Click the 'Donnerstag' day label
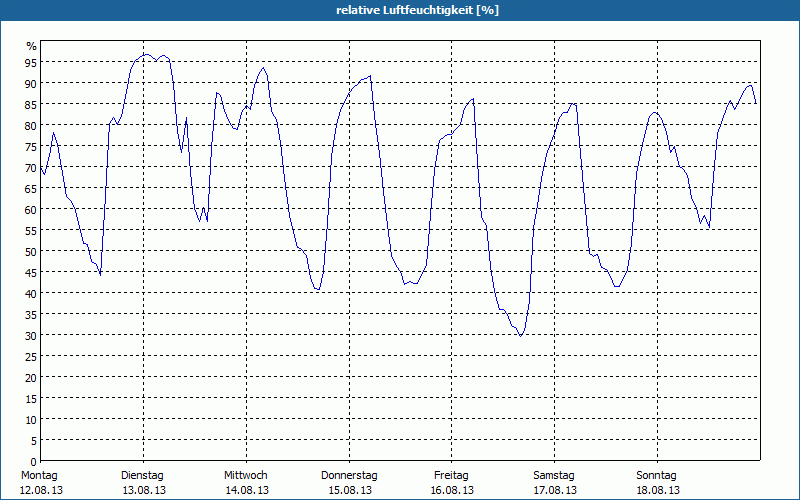 pyautogui.click(x=349, y=476)
